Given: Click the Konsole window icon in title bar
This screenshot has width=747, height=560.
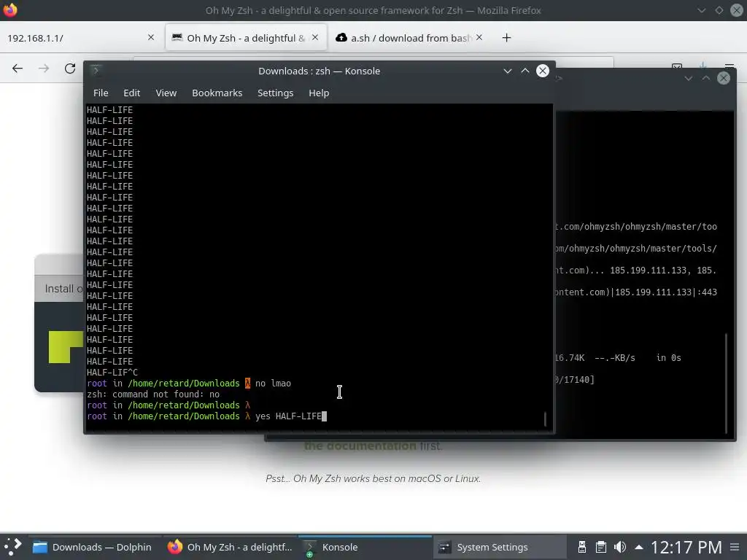Looking at the screenshot, I should [96, 71].
